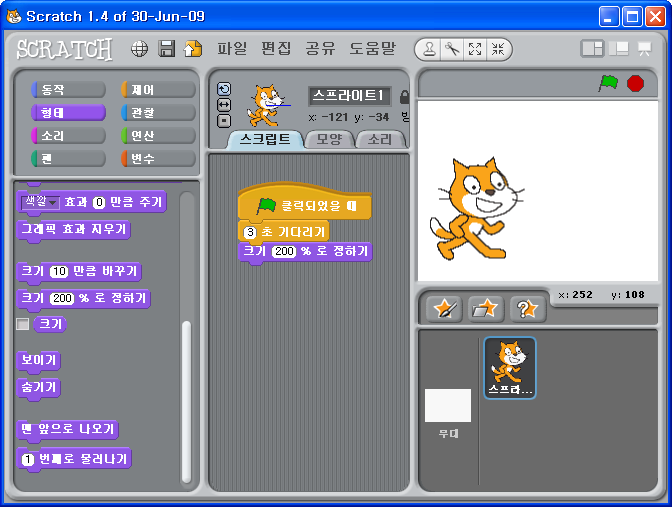The width and height of the screenshot is (672, 507).
Task: Click the 3 seconds value in wait block
Action: pos(250,233)
